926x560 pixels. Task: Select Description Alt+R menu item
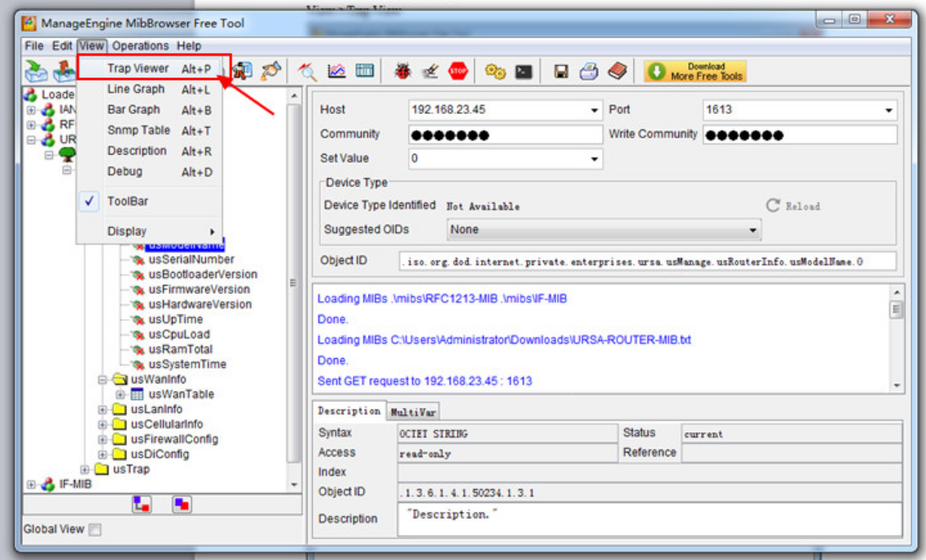tap(150, 151)
